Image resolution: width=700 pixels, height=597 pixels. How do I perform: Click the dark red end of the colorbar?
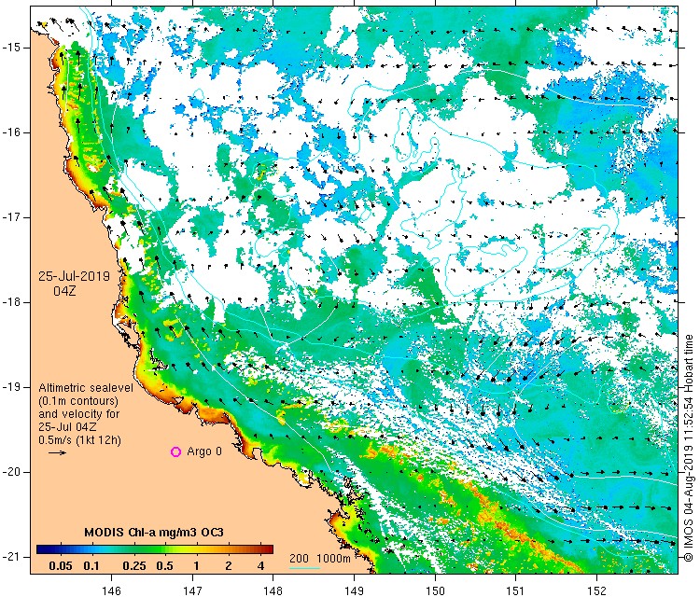coord(269,549)
